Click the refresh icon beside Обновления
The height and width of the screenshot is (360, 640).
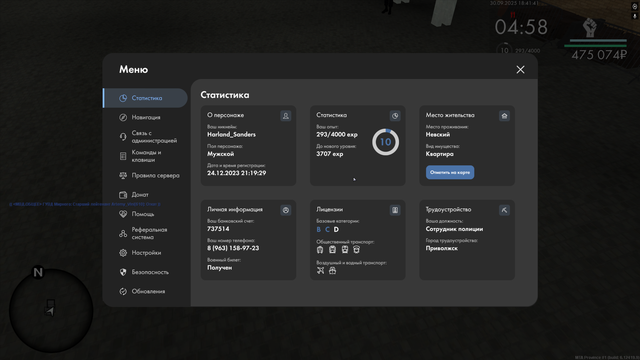point(123,291)
